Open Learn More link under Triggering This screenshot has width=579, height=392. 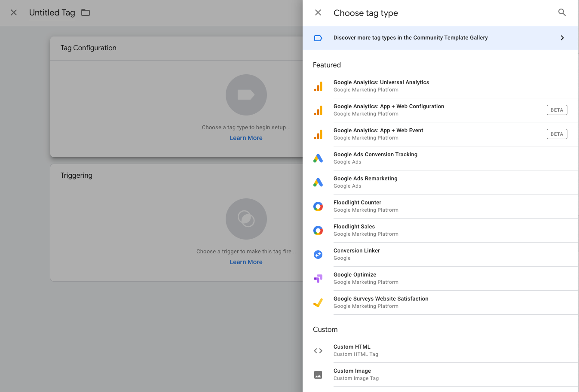[x=246, y=262]
